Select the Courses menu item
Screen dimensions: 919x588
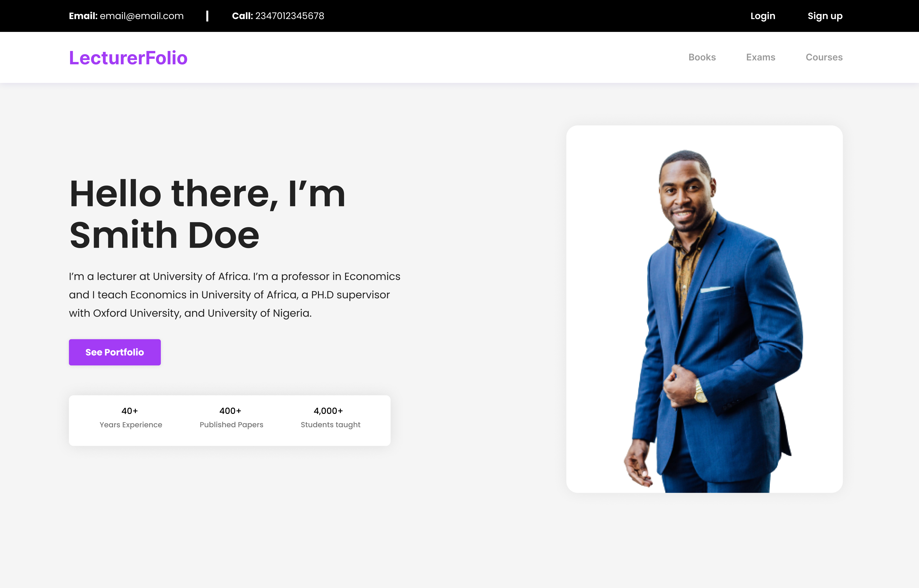[824, 57]
